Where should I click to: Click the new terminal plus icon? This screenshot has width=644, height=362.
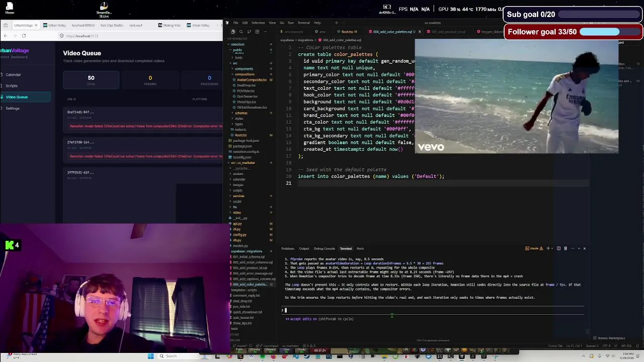coord(548,248)
